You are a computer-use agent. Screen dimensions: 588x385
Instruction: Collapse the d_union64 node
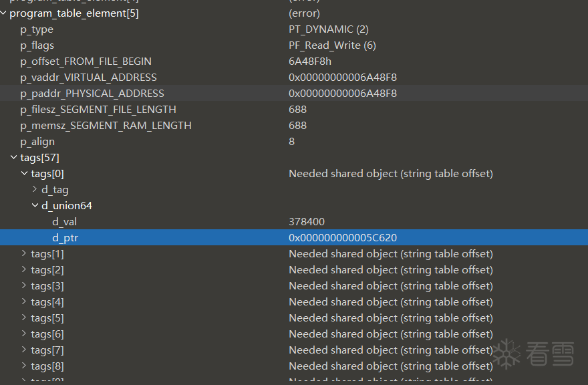click(35, 206)
